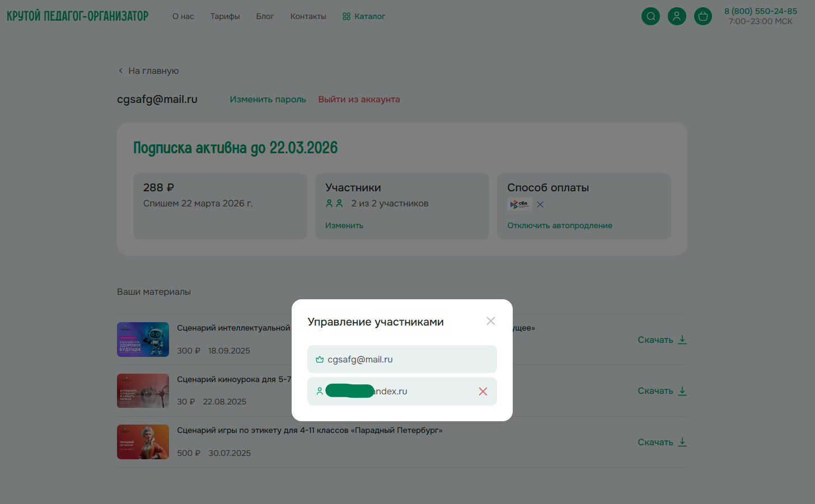
Task: Open the Каталог menu item
Action: tap(364, 16)
